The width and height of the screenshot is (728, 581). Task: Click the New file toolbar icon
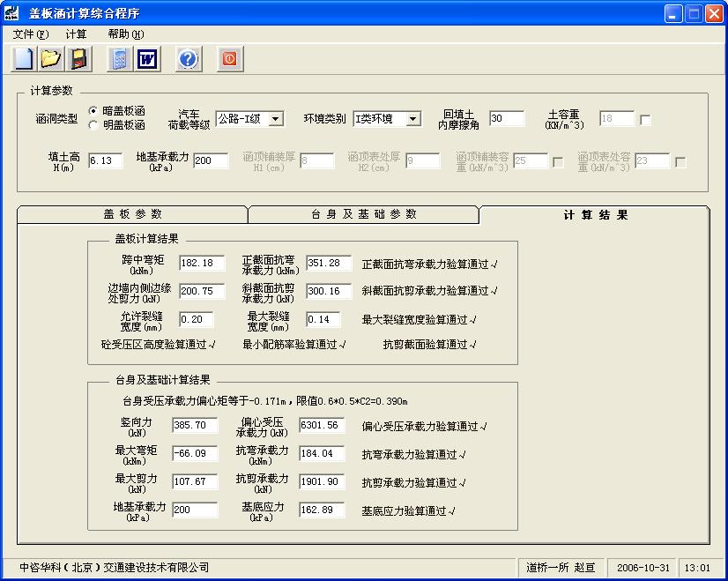23,59
